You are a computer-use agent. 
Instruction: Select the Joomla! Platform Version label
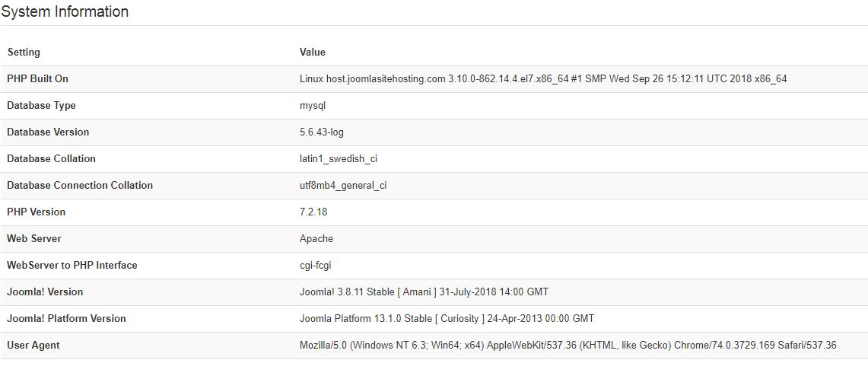(66, 318)
